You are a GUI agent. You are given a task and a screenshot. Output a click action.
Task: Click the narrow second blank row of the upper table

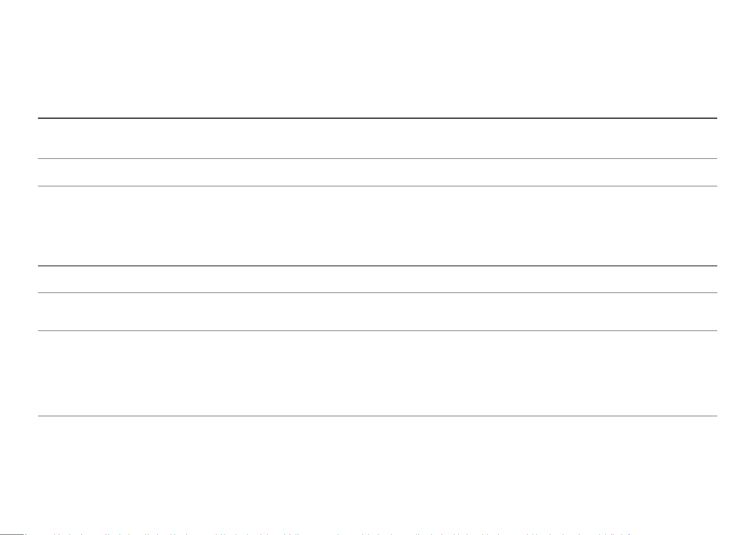(x=377, y=173)
